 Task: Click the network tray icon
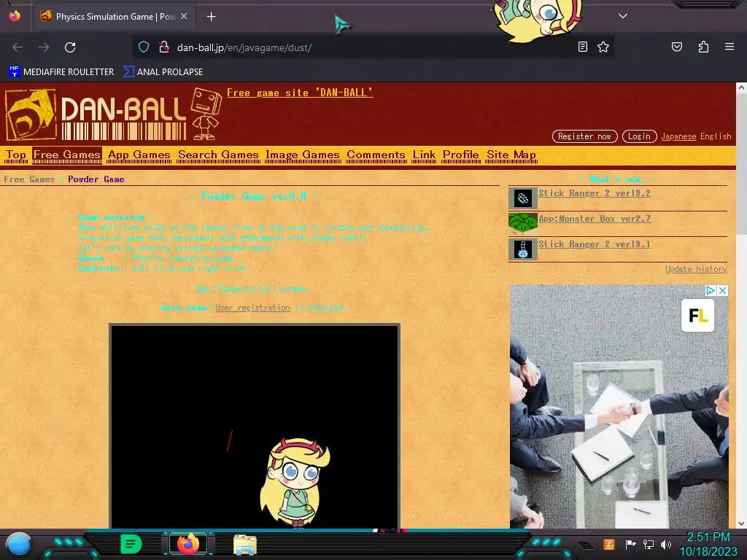[x=648, y=544]
